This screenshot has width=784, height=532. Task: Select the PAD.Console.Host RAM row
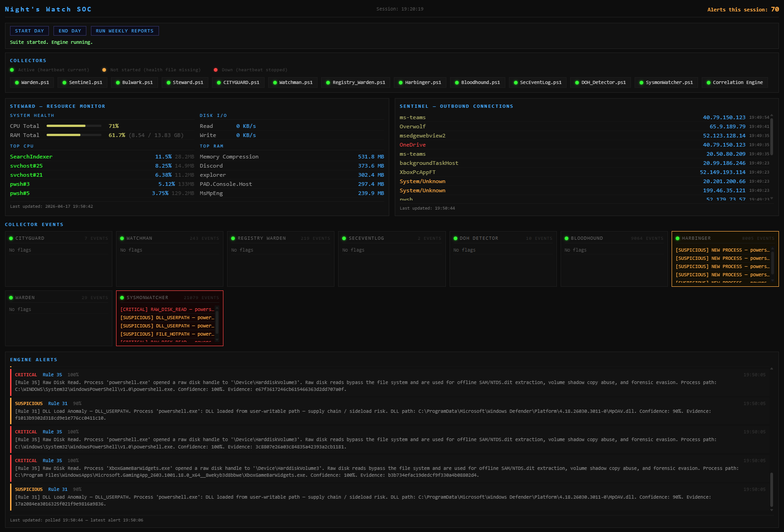[292, 184]
